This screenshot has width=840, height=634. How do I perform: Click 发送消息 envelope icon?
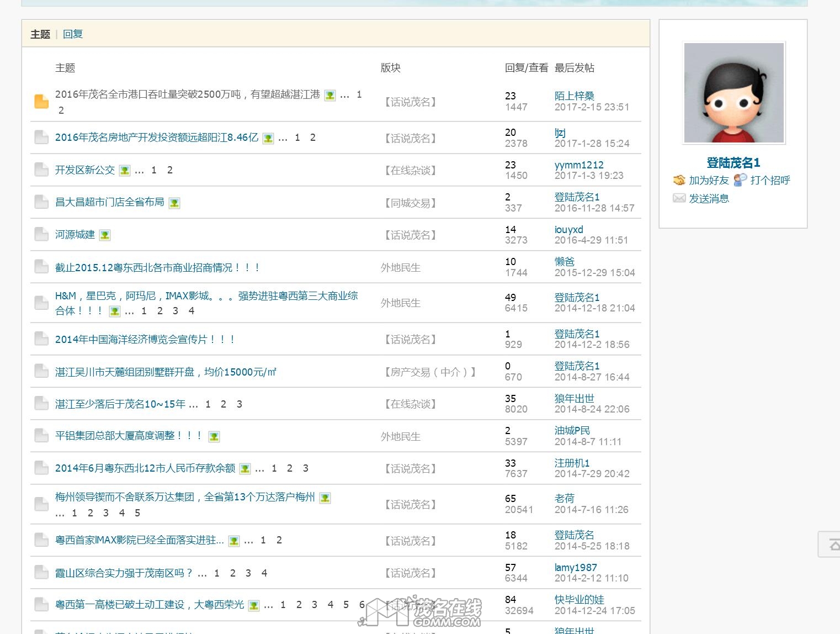click(x=679, y=198)
